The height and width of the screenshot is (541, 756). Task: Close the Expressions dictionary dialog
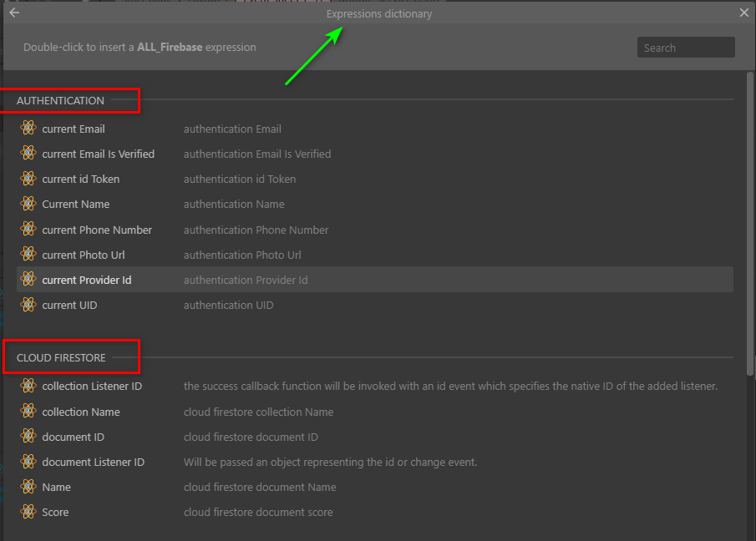pyautogui.click(x=743, y=13)
